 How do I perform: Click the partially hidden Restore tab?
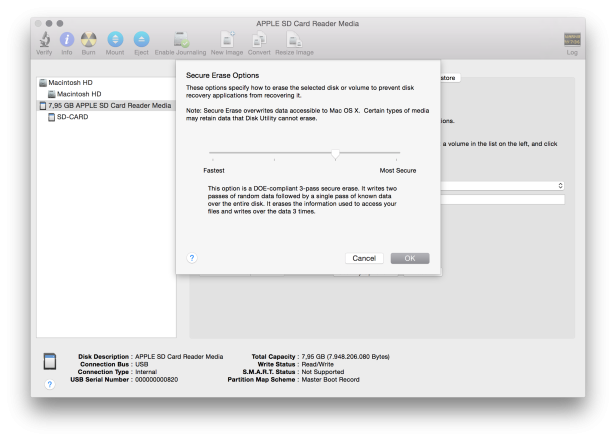(x=450, y=78)
